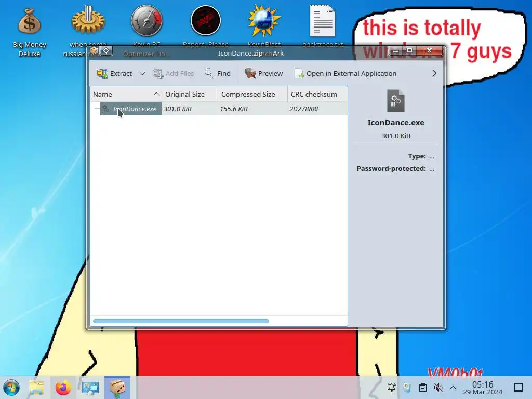Open backtrace.txt desktop file

(323, 26)
